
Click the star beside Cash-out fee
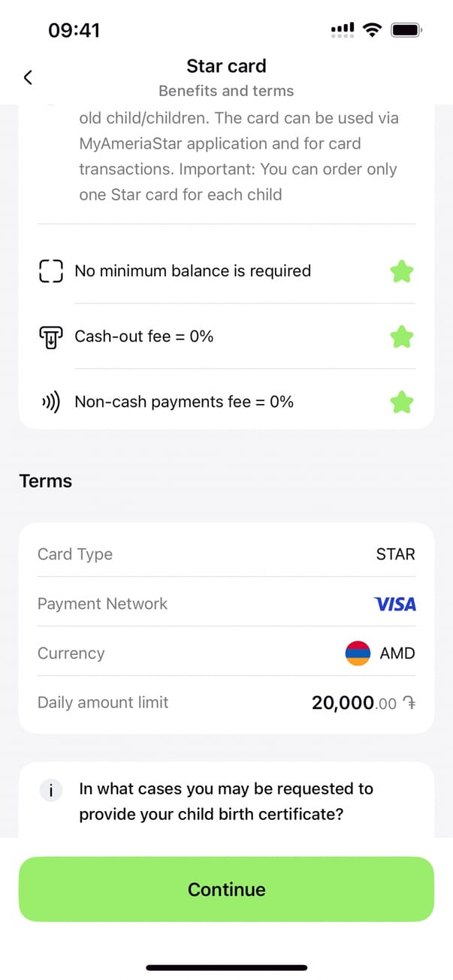click(402, 337)
